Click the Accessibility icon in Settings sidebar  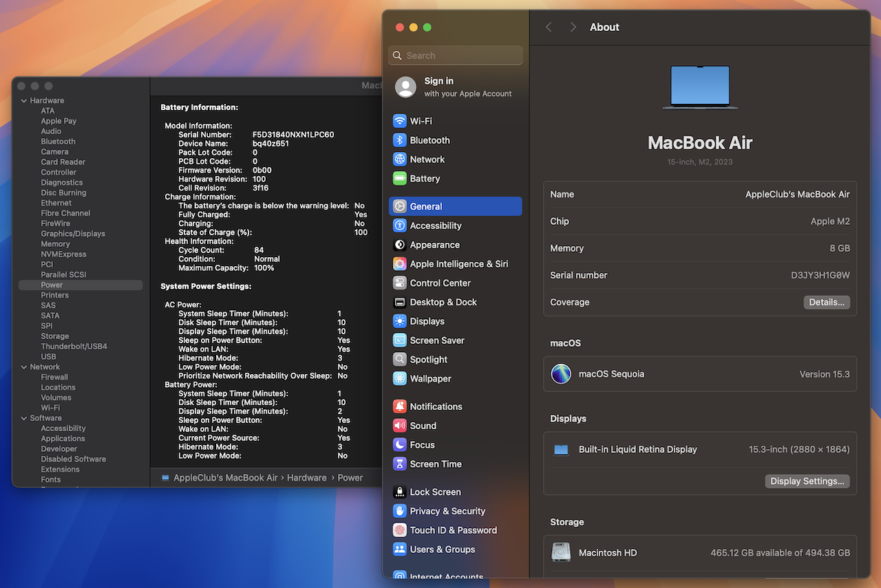pyautogui.click(x=399, y=226)
